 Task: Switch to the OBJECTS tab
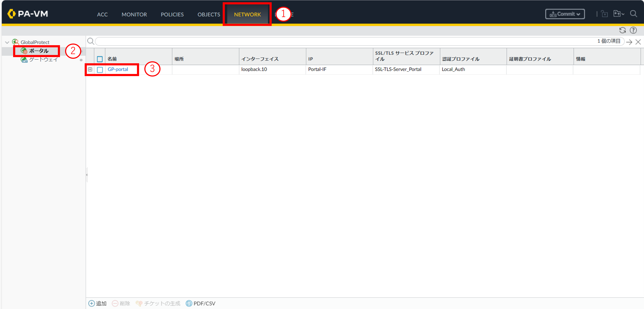(209, 14)
